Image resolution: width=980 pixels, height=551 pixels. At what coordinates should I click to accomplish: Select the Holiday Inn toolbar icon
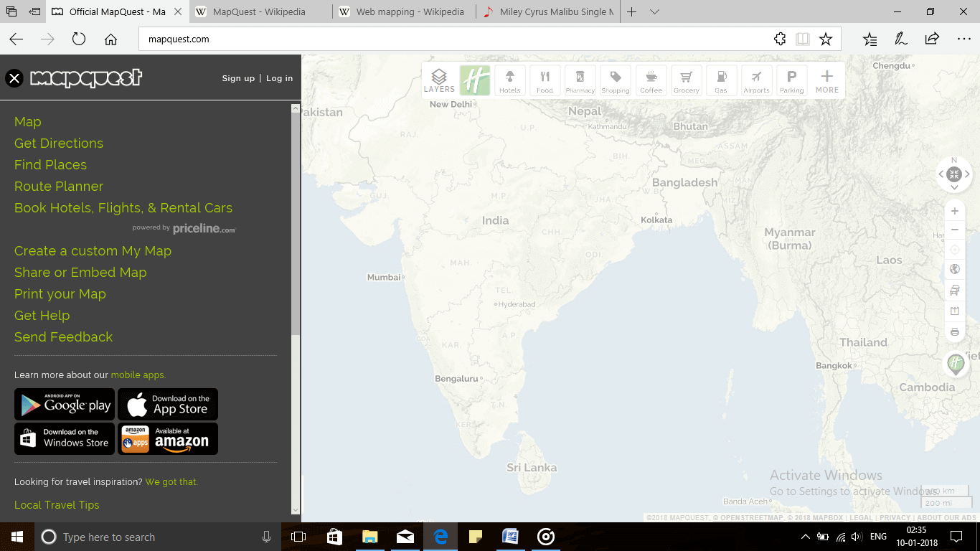[474, 80]
